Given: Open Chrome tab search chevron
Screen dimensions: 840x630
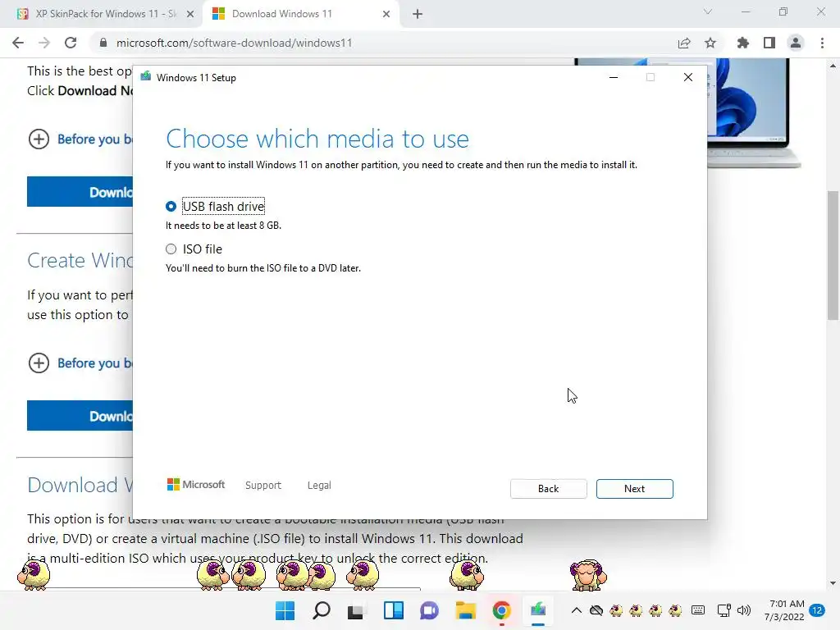Looking at the screenshot, I should (708, 11).
